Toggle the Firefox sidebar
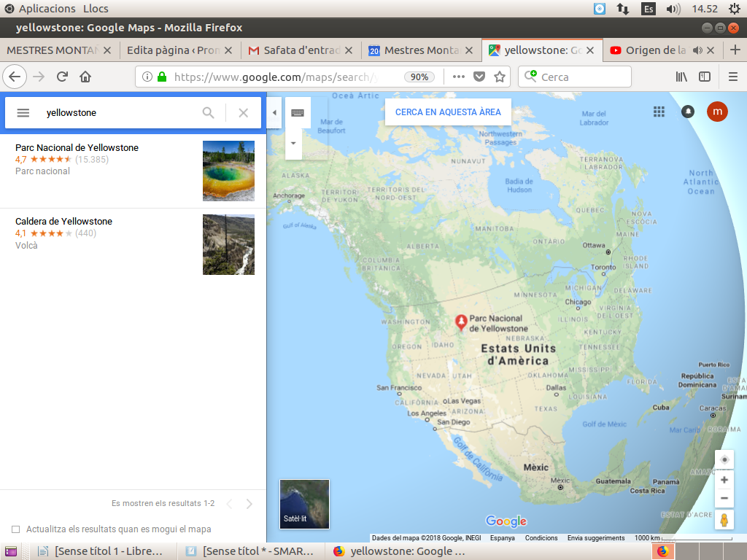Screen dimensions: 747x560 click(705, 77)
